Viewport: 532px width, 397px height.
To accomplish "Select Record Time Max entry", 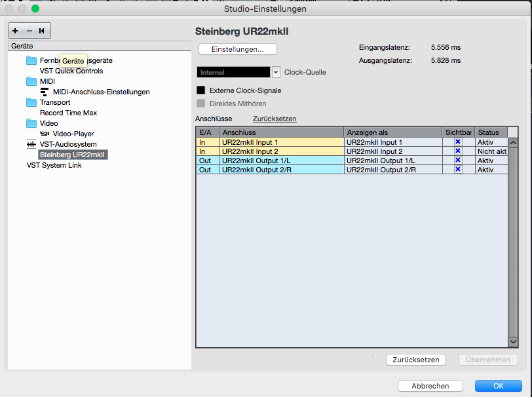I will pyautogui.click(x=68, y=113).
